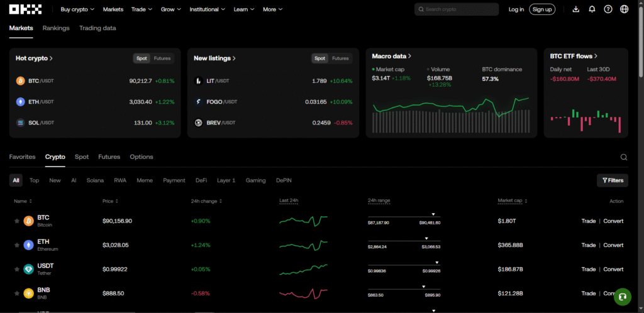The image size is (644, 313).
Task: Open the download app icon
Action: coord(576,9)
